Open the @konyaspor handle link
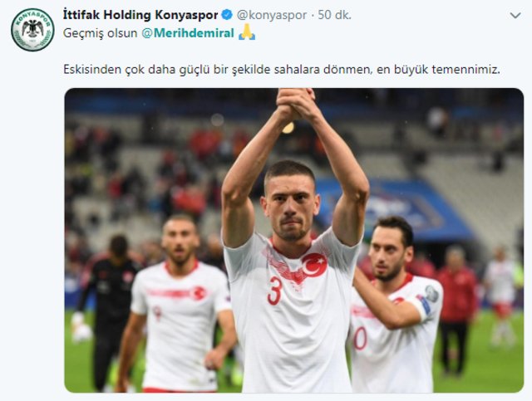The height and width of the screenshot is (401, 532). pyautogui.click(x=272, y=15)
